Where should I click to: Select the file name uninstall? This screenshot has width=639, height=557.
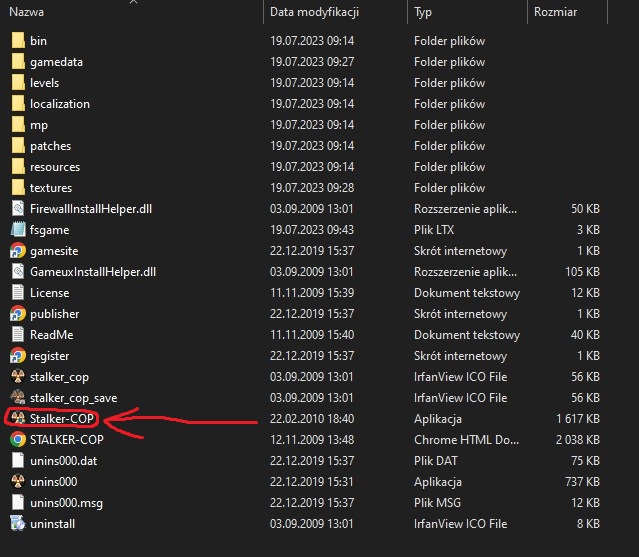pyautogui.click(x=52, y=524)
